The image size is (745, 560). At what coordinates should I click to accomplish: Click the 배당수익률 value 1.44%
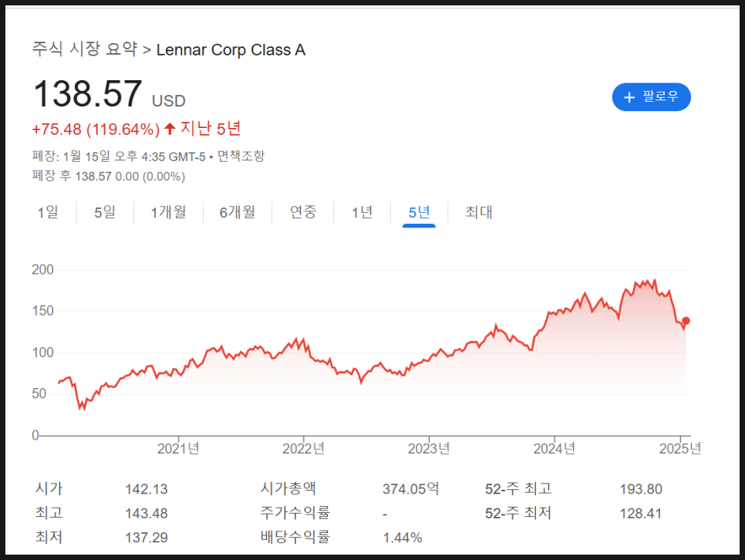pos(403,537)
